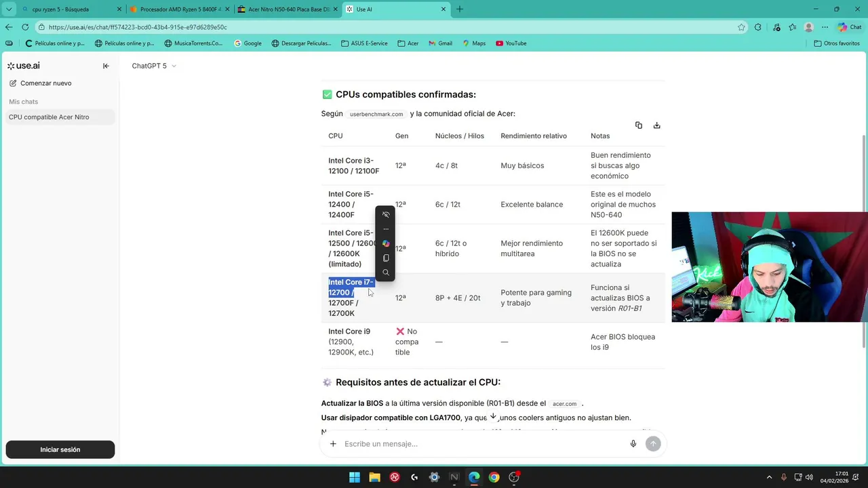Show hidden system tray icons chevron
Viewport: 868px width, 488px height.
pos(769,477)
